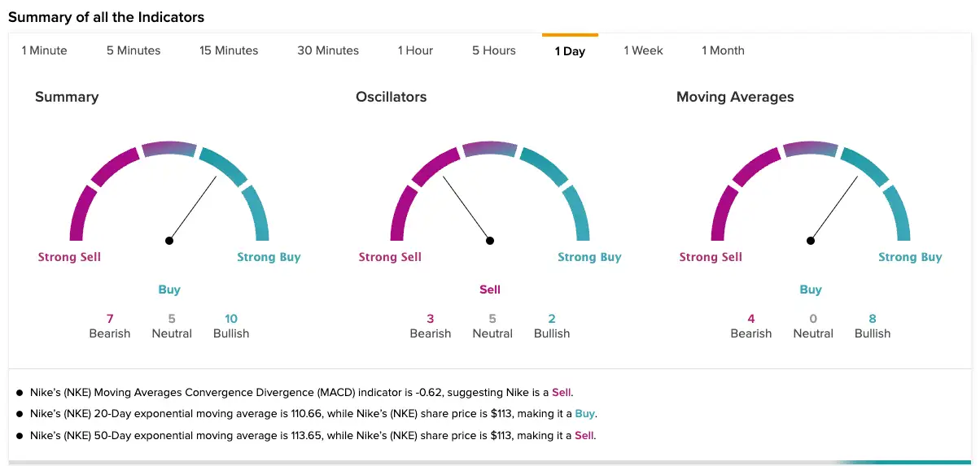This screenshot has height=466, width=980.
Task: Click the Moving Averages gauge dial
Action: point(811,193)
